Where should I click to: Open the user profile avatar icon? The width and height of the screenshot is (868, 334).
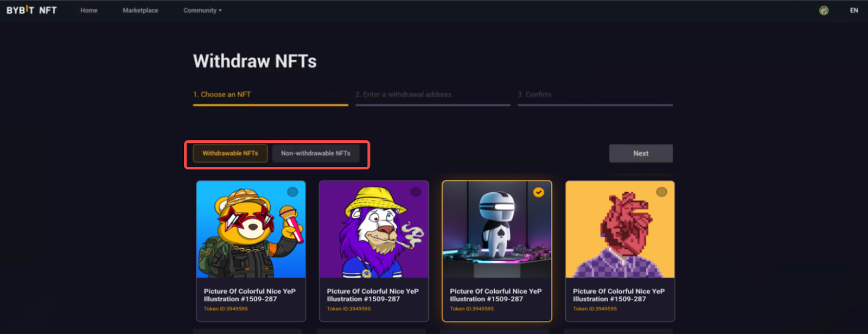coord(824,10)
